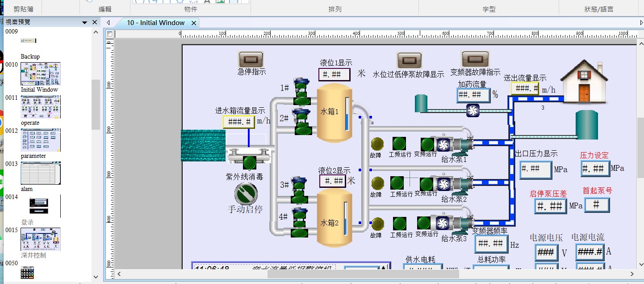Select the 4# inlet valve on 水箱2
The width and height of the screenshot is (644, 284).
[x=301, y=221]
